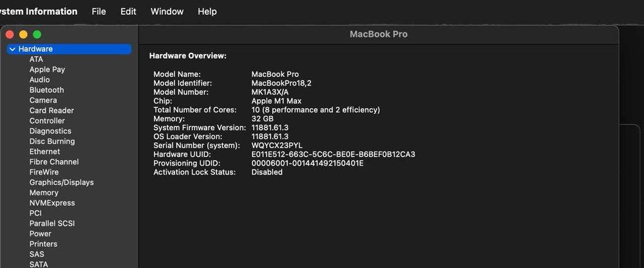644x268 pixels.
Task: Select FireWire in the sidebar
Action: pyautogui.click(x=44, y=172)
